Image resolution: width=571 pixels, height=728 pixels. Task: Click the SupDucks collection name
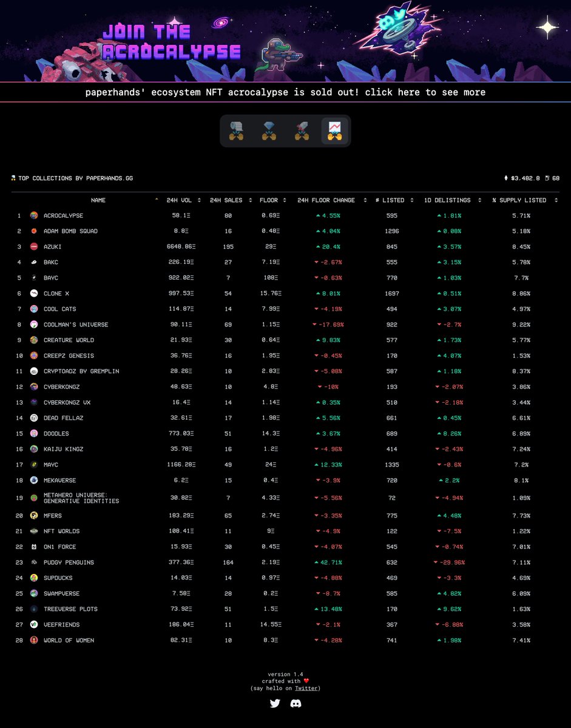tap(58, 578)
